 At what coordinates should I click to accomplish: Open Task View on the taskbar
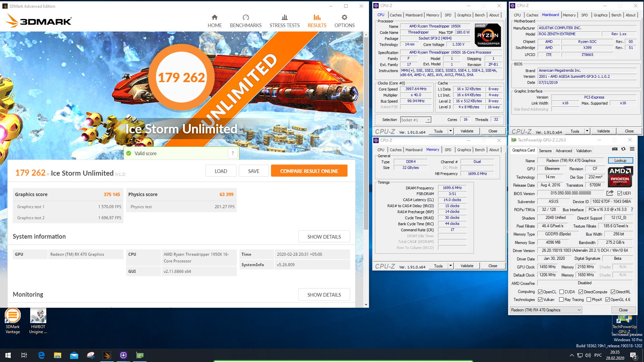(24, 355)
